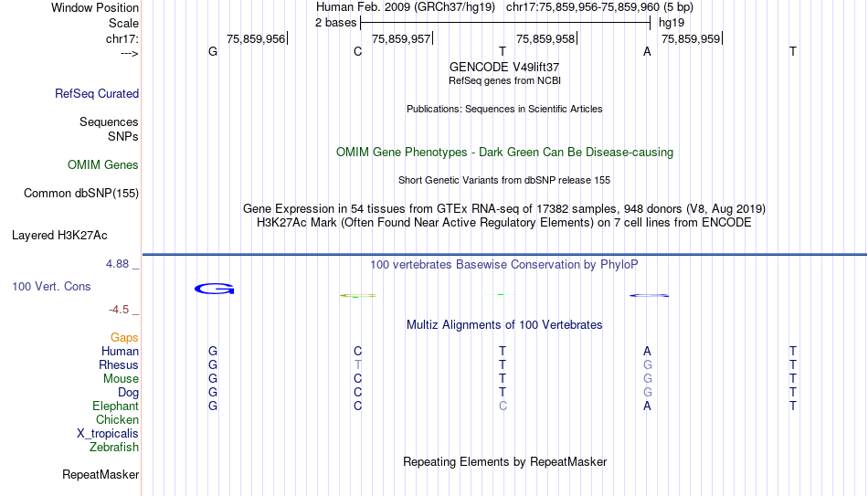Screen dimensions: 868x496
Task: Click the Window Position label
Action: click(x=95, y=7)
